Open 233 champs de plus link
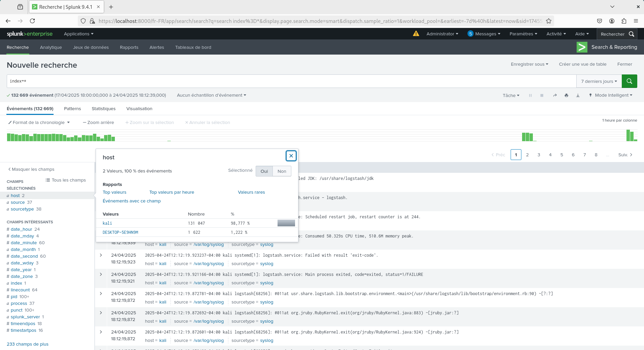Viewport: 644px width, 350px height. [28, 344]
